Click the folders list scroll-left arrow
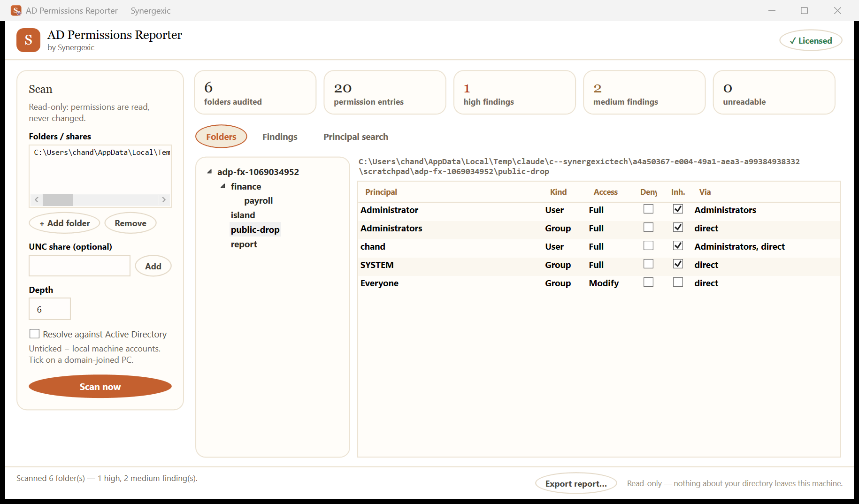859x504 pixels. (37, 199)
